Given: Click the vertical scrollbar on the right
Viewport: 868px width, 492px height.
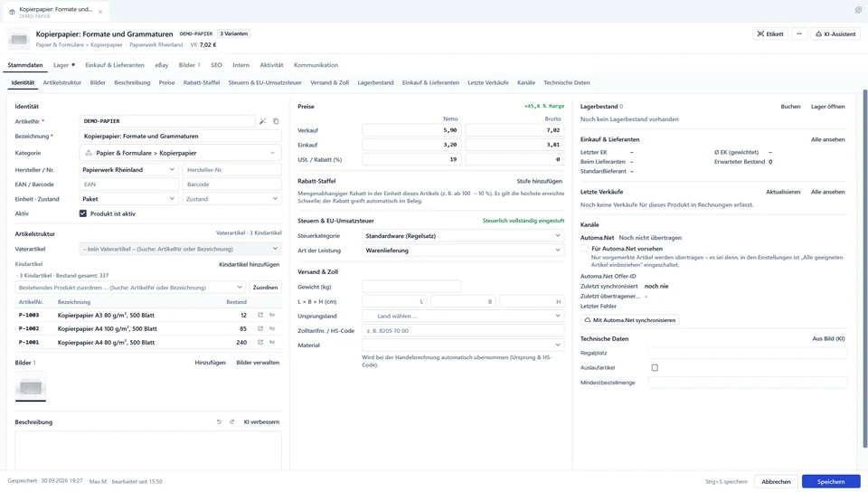Looking at the screenshot, I should tap(864, 269).
